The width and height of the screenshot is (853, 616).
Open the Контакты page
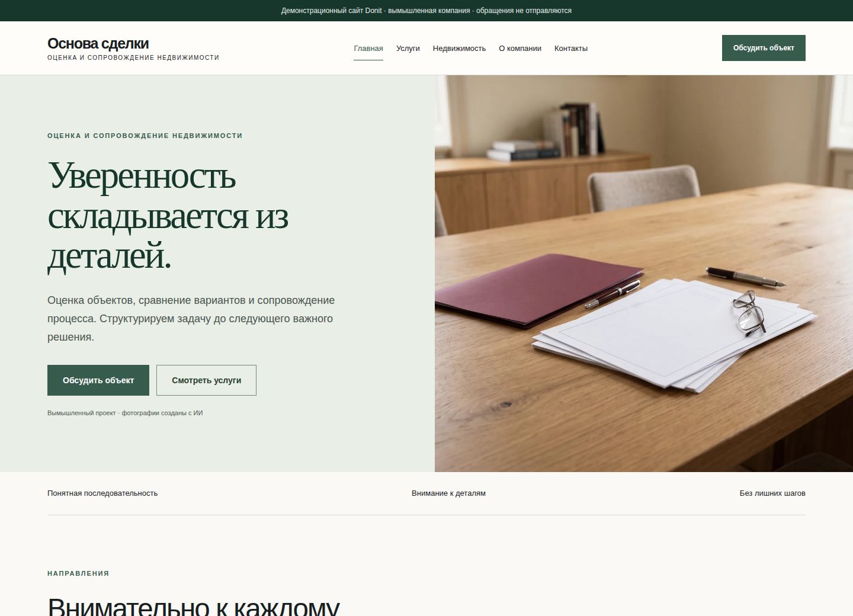[x=571, y=49]
